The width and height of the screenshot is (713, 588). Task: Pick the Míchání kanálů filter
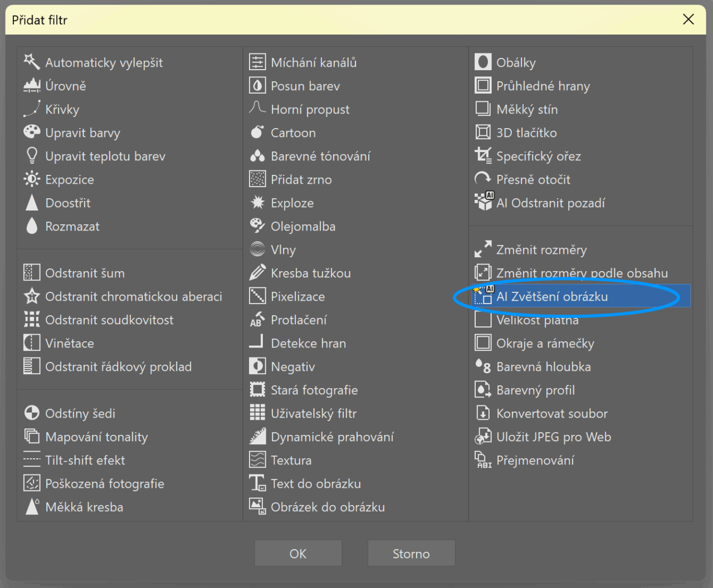click(x=314, y=62)
